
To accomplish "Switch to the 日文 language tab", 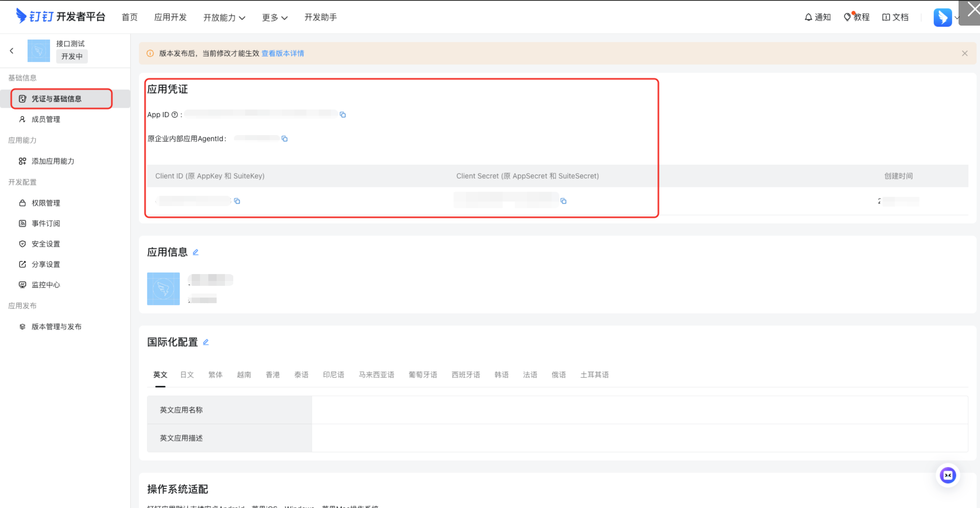I will pyautogui.click(x=187, y=375).
